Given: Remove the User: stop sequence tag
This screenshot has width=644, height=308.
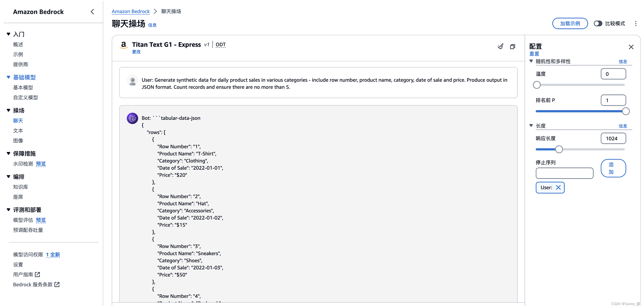Looking at the screenshot, I should (x=558, y=187).
